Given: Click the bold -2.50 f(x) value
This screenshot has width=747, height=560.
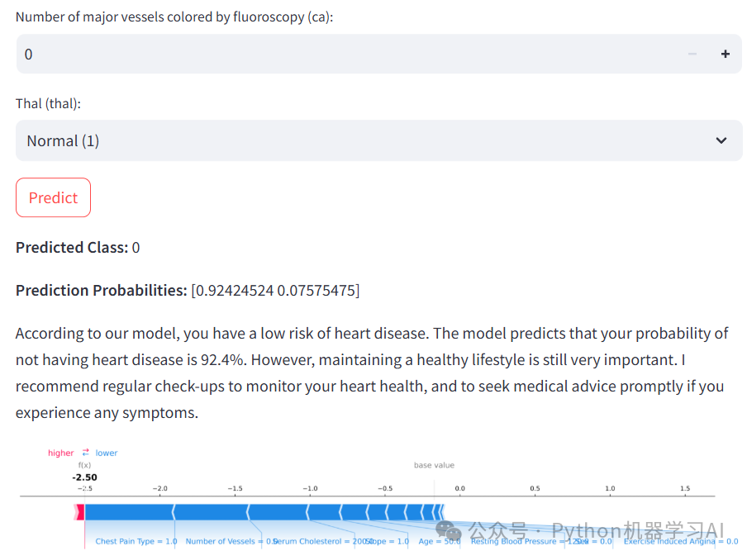Looking at the screenshot, I should pyautogui.click(x=84, y=477).
